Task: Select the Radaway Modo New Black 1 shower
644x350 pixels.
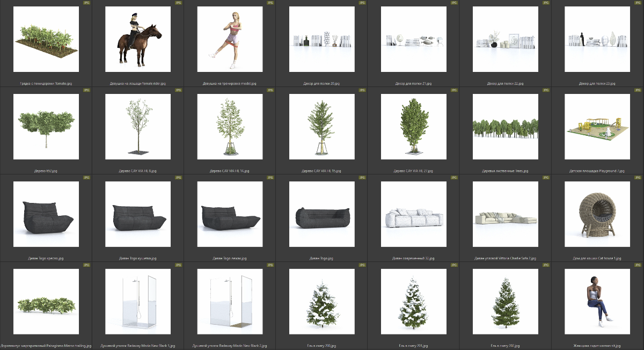Action: (x=138, y=302)
